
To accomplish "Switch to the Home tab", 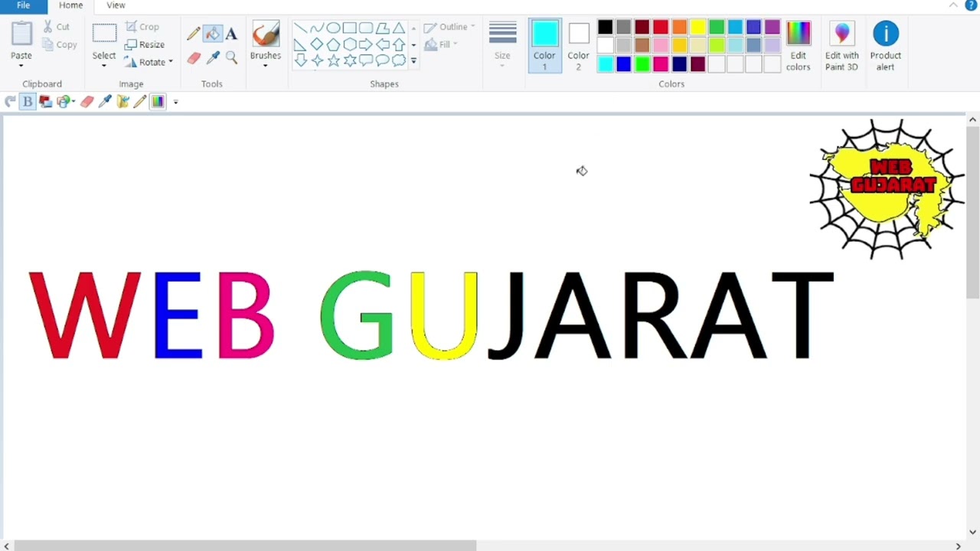I will pos(70,5).
